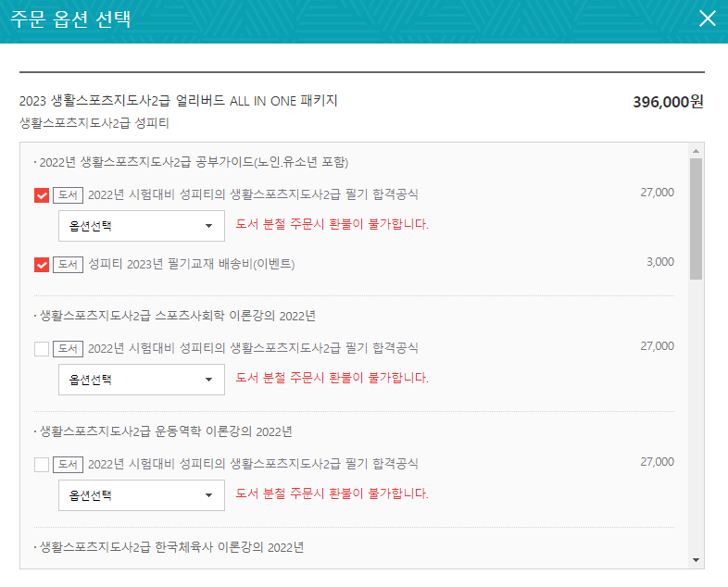Click the 도서 badge beside 배송비(이벤트) item

pos(68,264)
